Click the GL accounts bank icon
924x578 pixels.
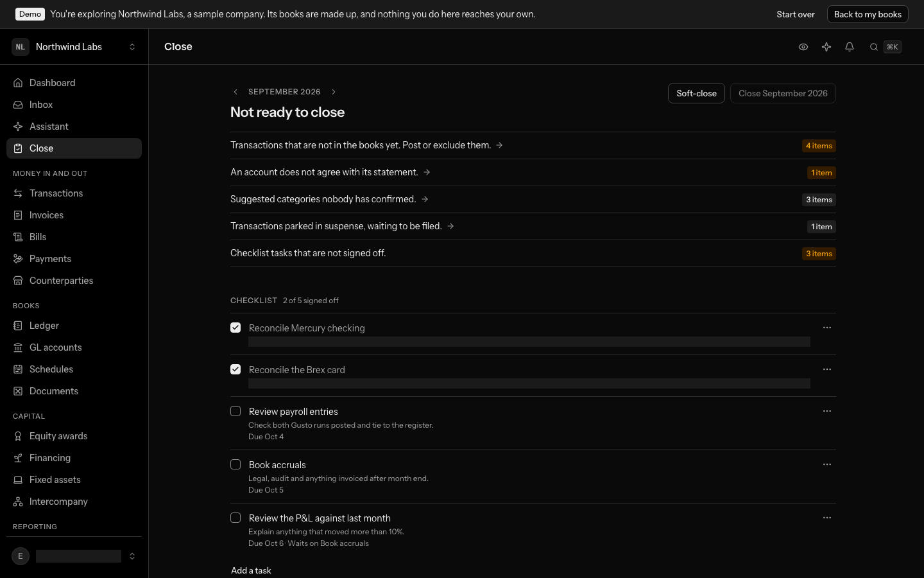tap(18, 347)
